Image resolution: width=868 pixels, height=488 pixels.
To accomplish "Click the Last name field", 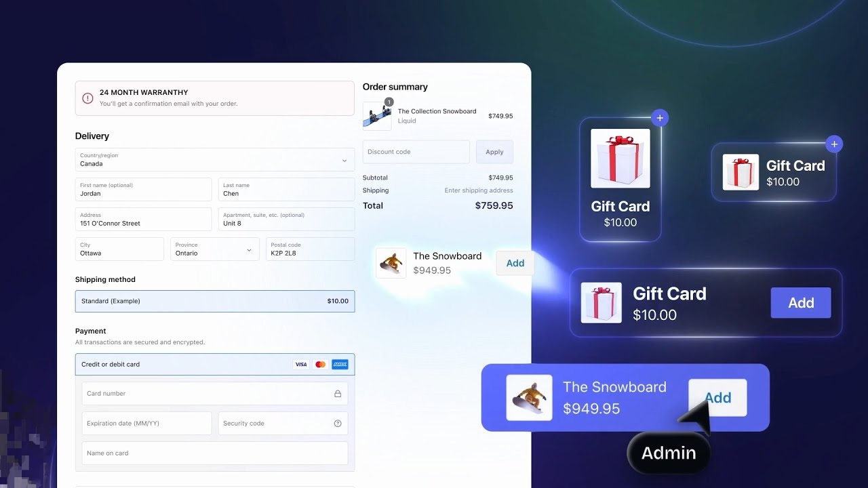I will 286,190.
